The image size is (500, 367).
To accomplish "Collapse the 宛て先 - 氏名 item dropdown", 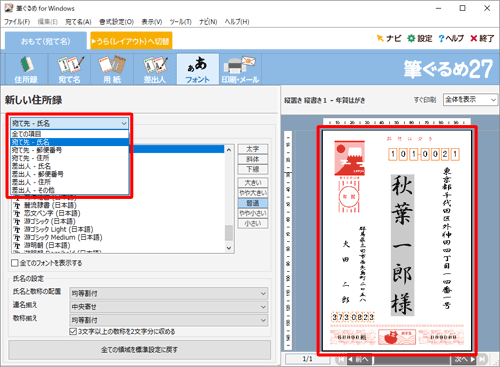I will point(69,123).
